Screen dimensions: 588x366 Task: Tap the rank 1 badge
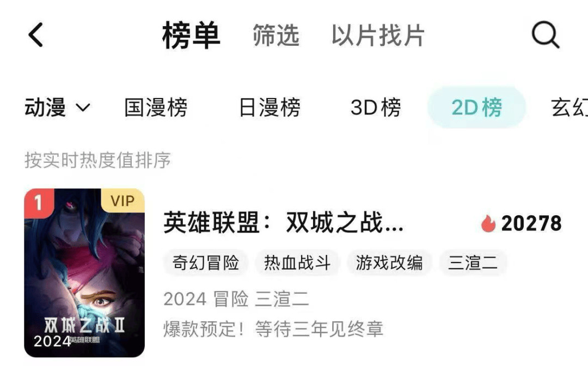click(x=39, y=203)
